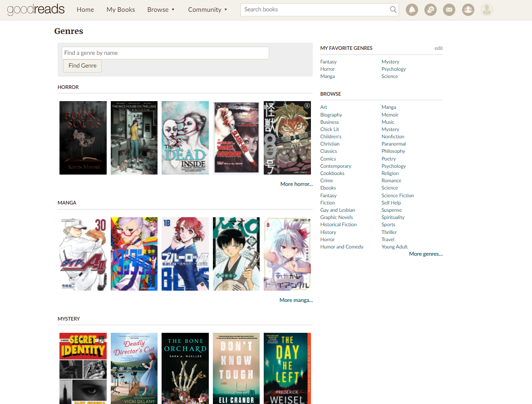Open the messages envelope icon
This screenshot has width=532, height=404.
click(x=449, y=10)
